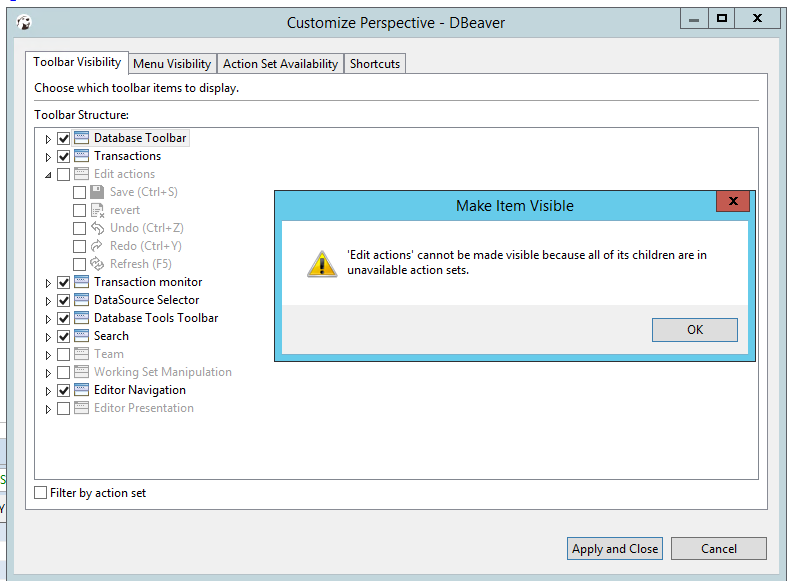Click the Database Toolbar row icon

(81, 137)
